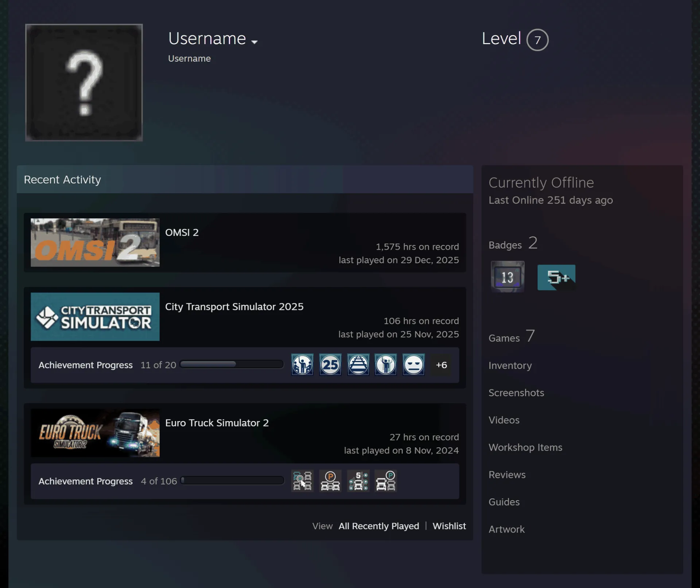Select the railway tracks achievement icon
Image resolution: width=700 pixels, height=588 pixels.
point(358,365)
